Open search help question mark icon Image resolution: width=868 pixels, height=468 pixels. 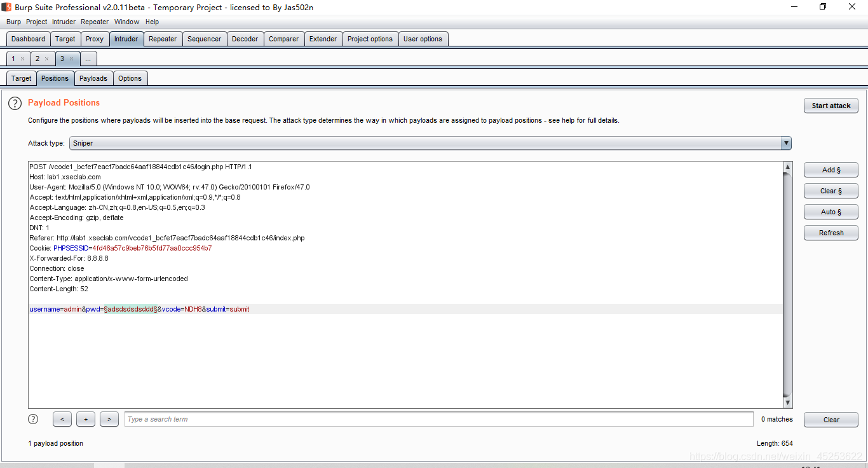[33, 419]
